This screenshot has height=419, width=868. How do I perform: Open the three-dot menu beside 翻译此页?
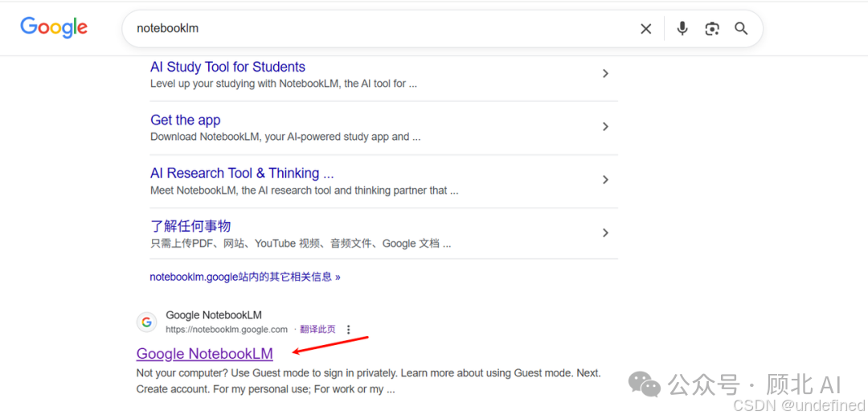(x=348, y=330)
